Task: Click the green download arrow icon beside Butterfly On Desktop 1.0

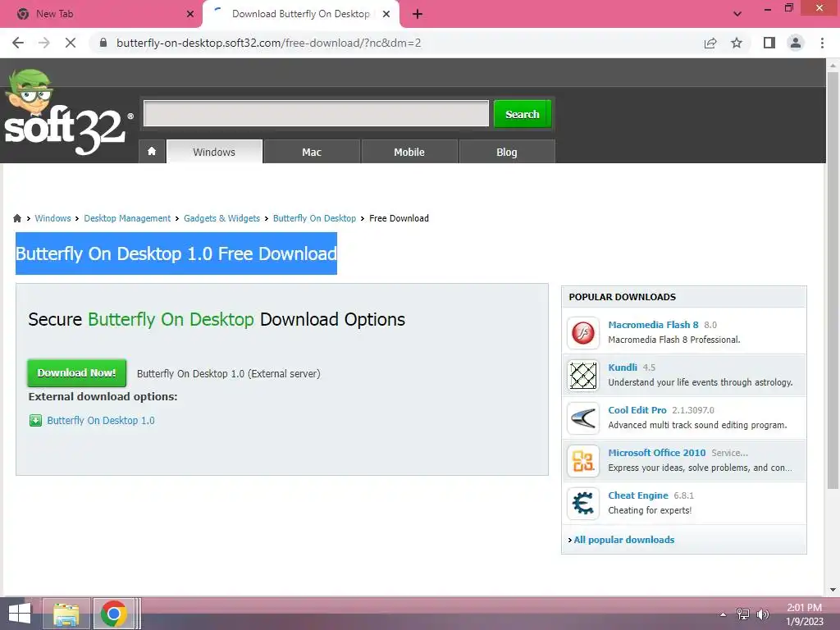Action: 35,421
